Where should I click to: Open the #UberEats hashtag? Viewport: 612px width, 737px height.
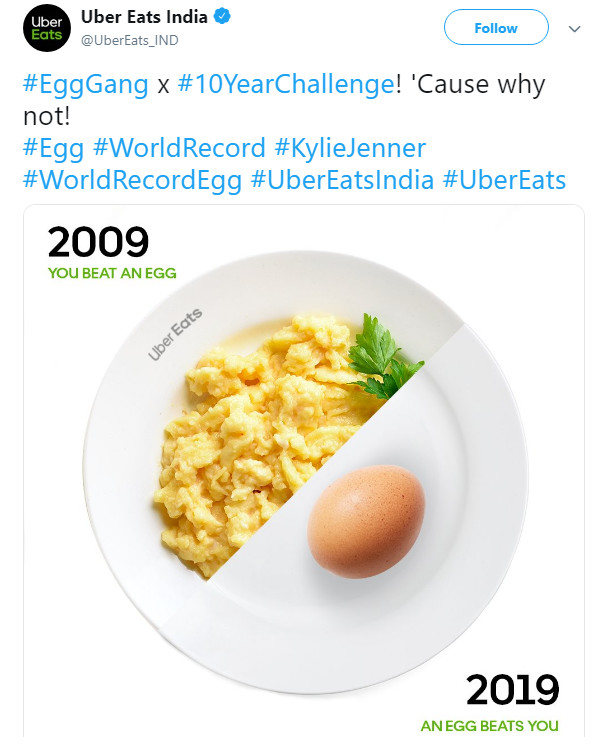click(x=504, y=180)
